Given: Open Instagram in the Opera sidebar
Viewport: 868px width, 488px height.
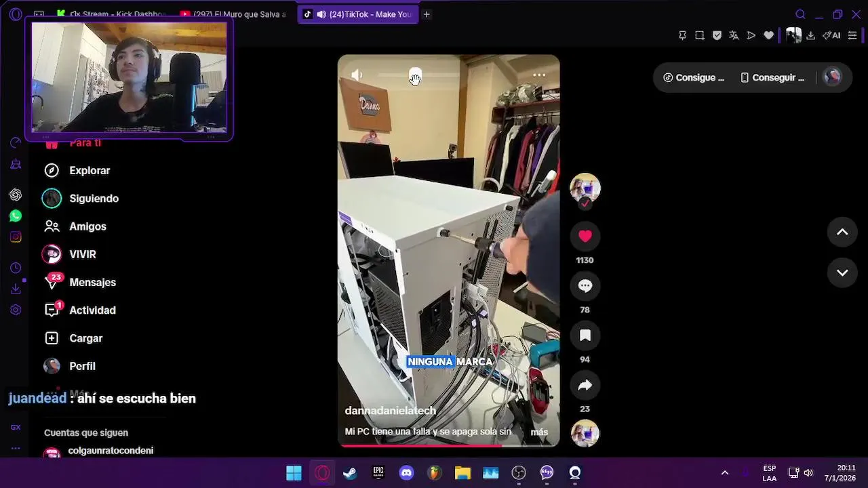Looking at the screenshot, I should click(x=16, y=237).
